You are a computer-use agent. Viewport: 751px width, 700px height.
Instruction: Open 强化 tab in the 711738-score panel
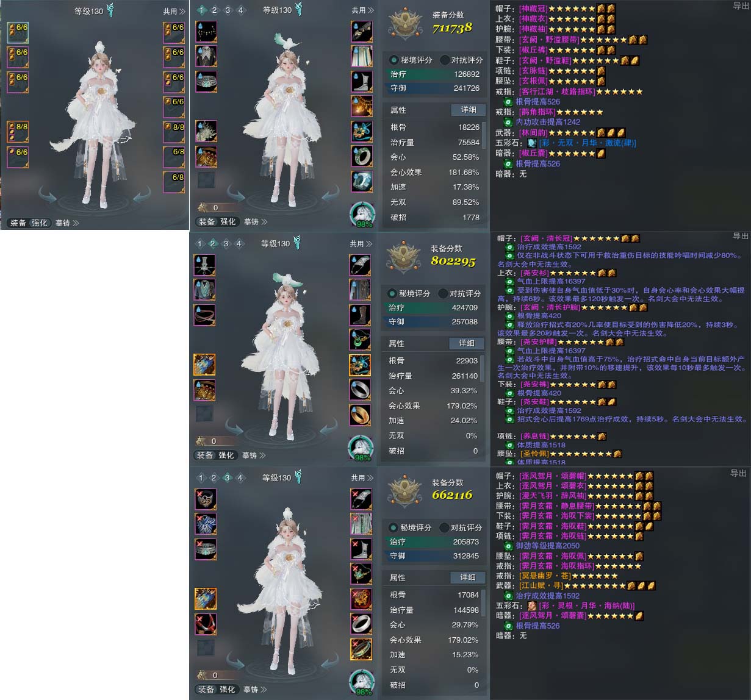[228, 222]
